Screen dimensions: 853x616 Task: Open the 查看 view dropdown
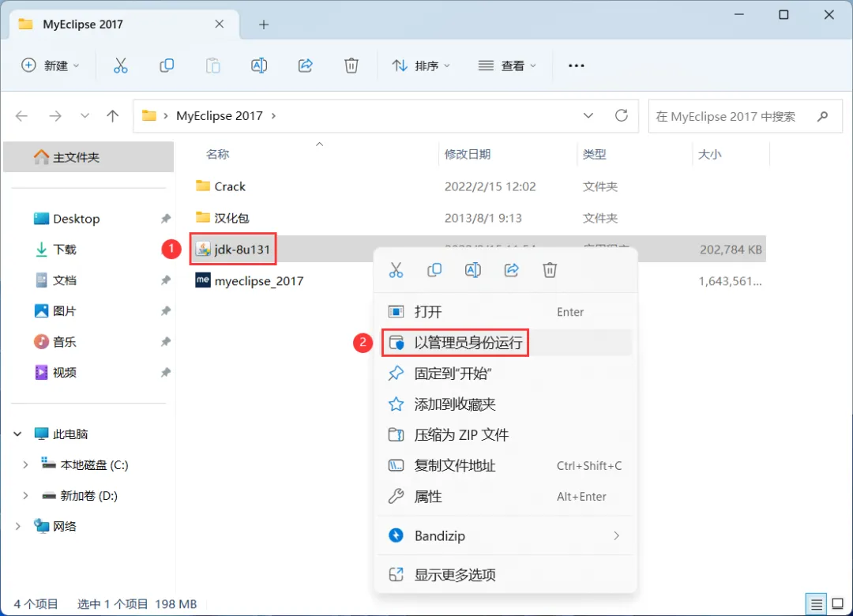point(507,66)
